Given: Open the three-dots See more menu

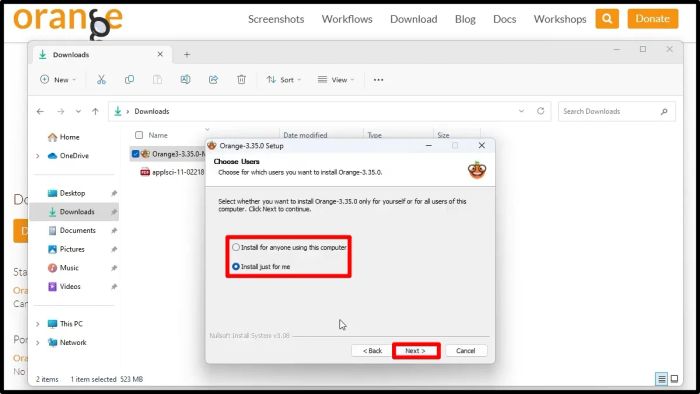Looking at the screenshot, I should point(378,80).
